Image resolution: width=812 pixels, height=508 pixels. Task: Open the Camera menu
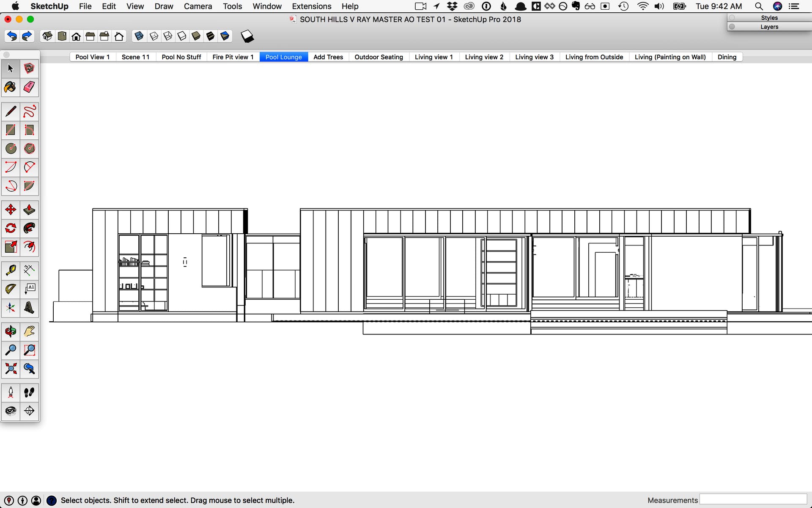198,6
